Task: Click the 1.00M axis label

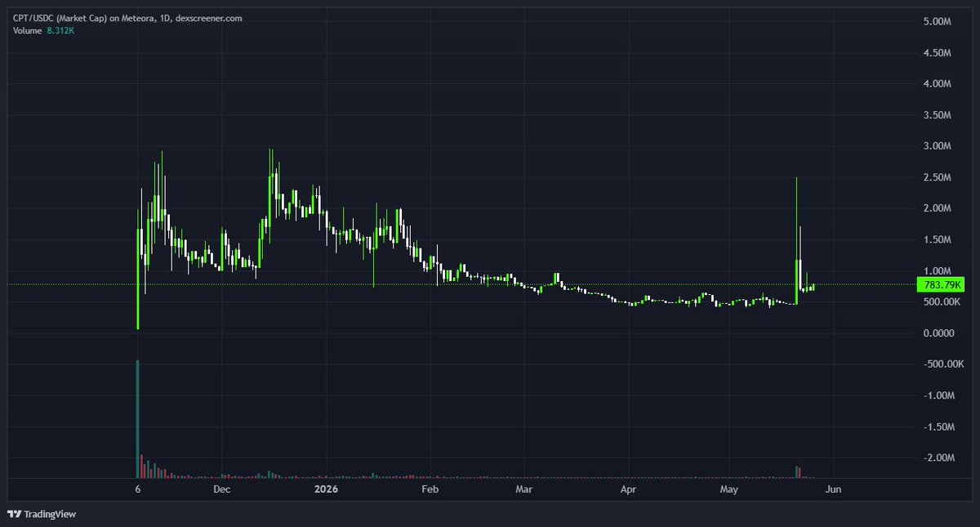Action: coord(938,270)
